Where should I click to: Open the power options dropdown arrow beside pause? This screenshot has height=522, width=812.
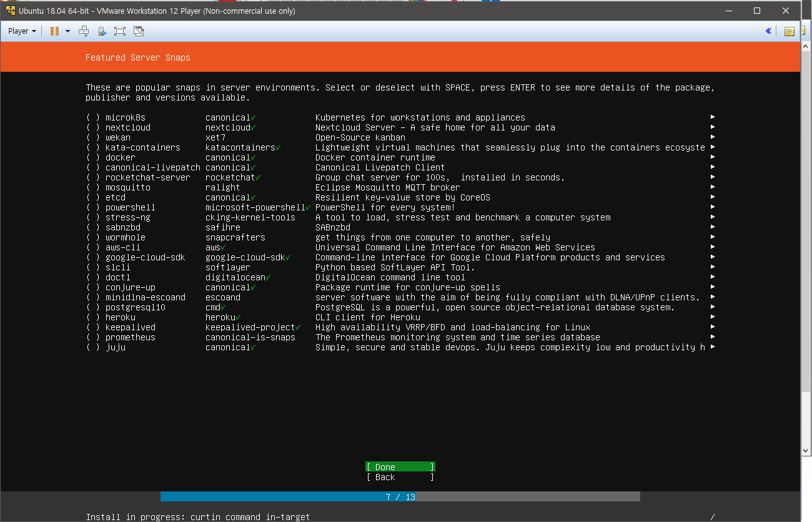point(67,31)
